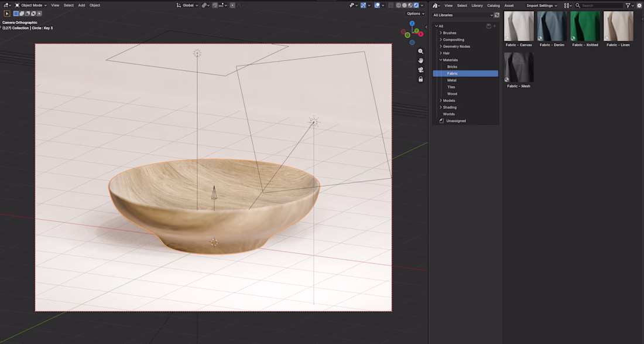
Task: Open the Add menu in viewport header
Action: 82,5
